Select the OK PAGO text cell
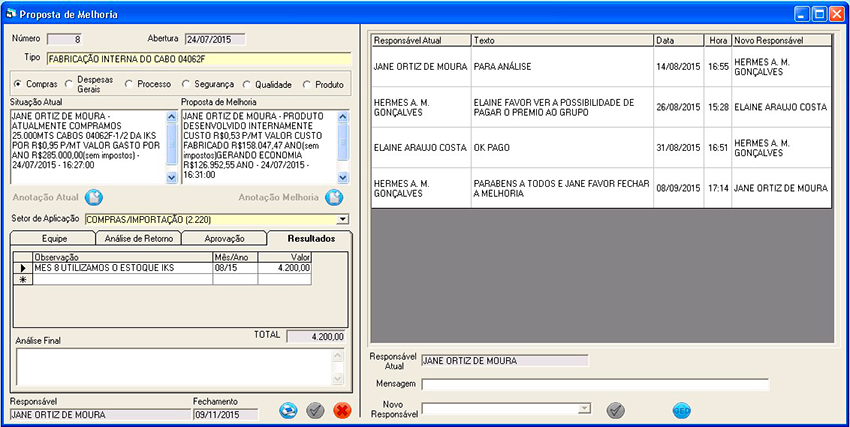850x427 pixels. pos(562,147)
